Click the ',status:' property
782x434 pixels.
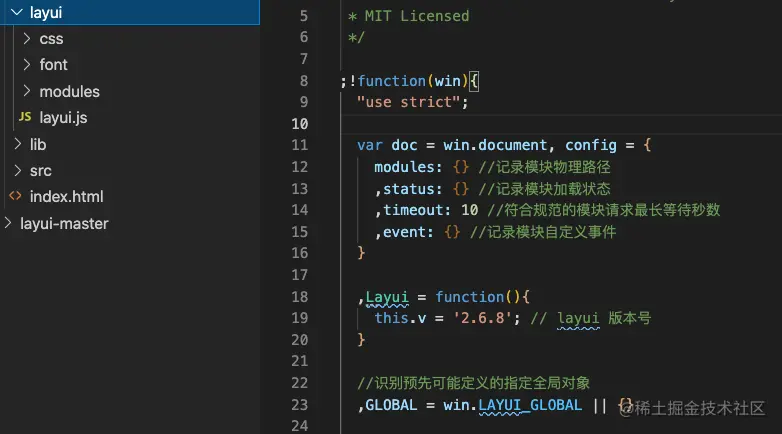(408, 189)
